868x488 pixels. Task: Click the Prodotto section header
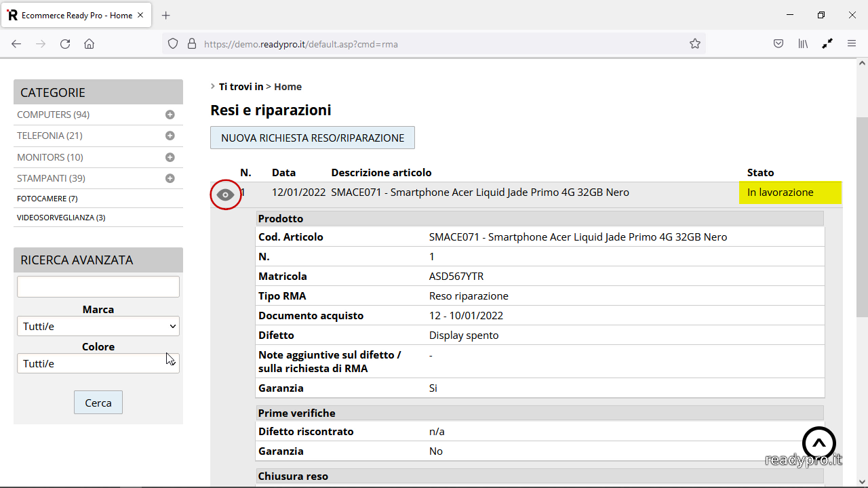tap(540, 218)
